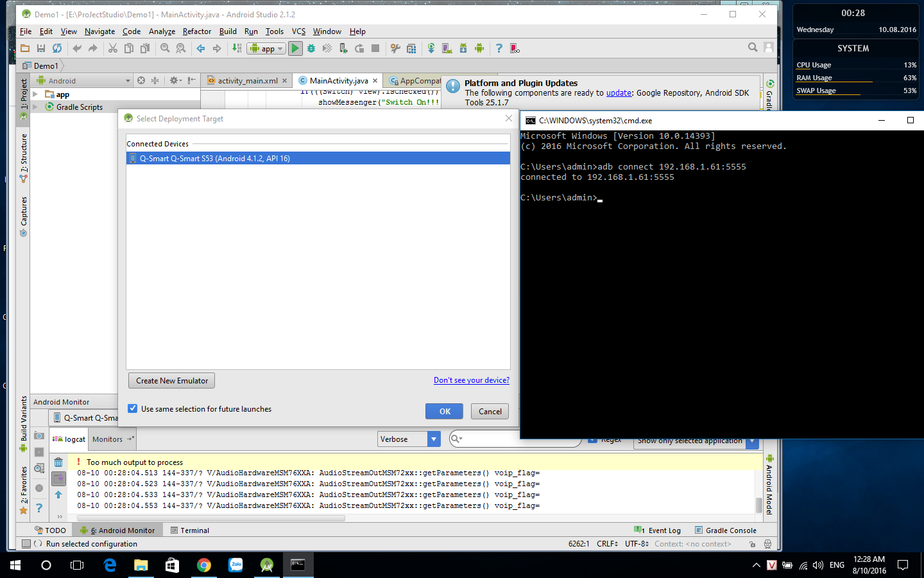This screenshot has width=924, height=578.
Task: Click the update link in Platform and Plugin Updates
Action: click(619, 93)
